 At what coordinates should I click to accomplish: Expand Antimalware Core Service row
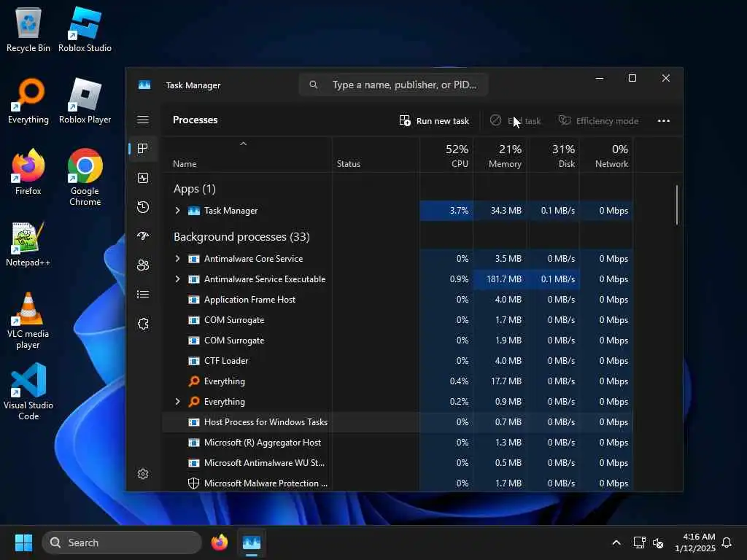(178, 259)
